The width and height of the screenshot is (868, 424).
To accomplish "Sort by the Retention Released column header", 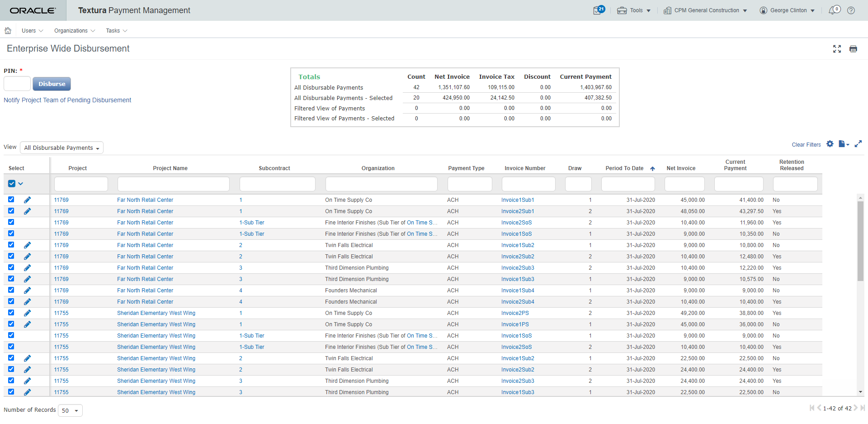I will point(792,165).
